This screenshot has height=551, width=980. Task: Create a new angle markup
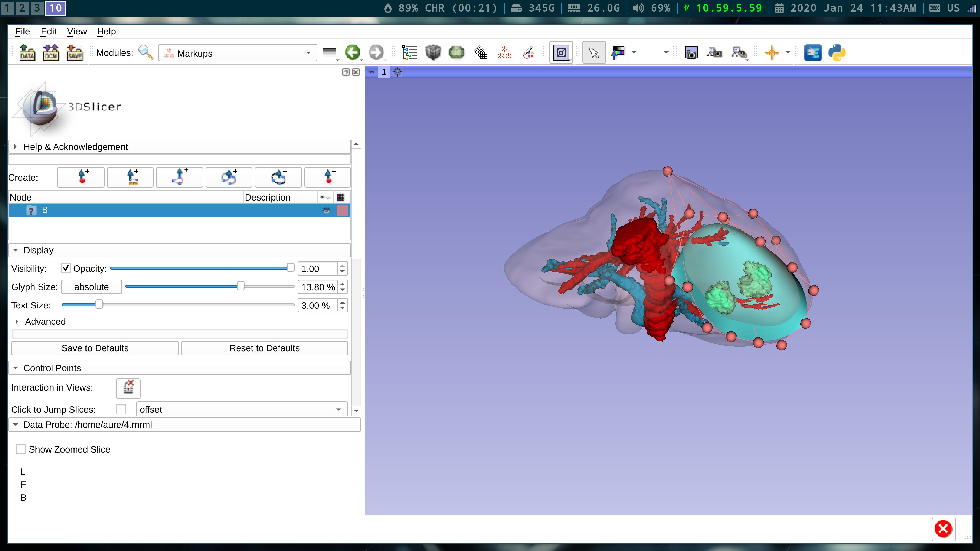click(x=180, y=177)
